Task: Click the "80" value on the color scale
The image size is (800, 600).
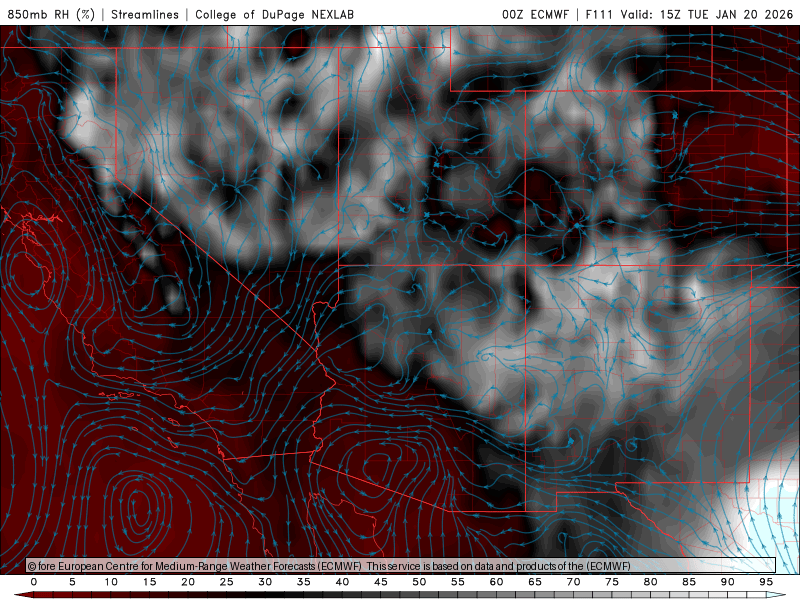Action: coord(651,582)
